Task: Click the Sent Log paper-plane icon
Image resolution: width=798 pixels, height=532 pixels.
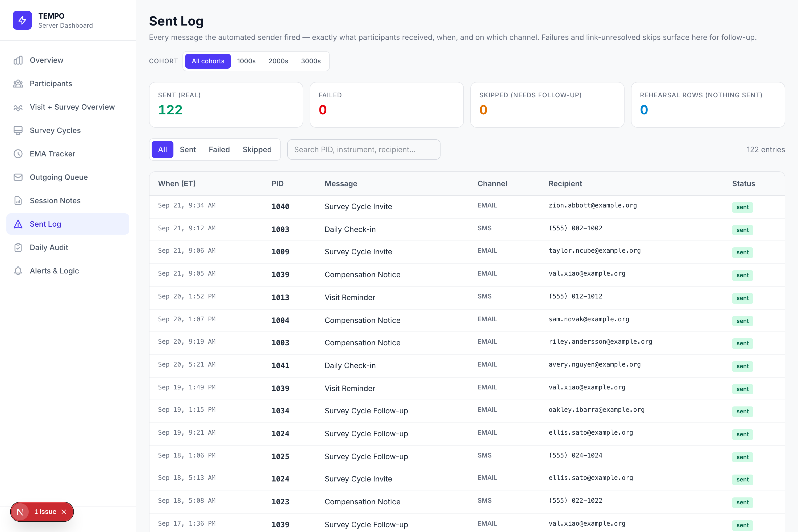Action: tap(18, 224)
